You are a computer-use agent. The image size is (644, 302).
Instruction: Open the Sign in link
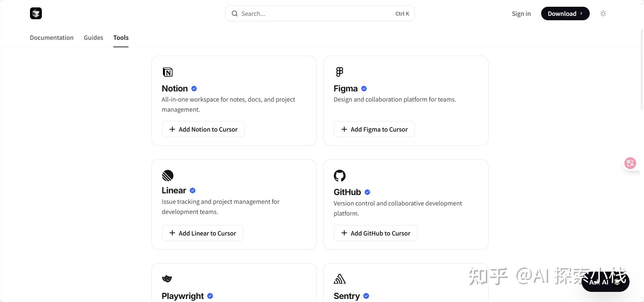[x=521, y=13]
